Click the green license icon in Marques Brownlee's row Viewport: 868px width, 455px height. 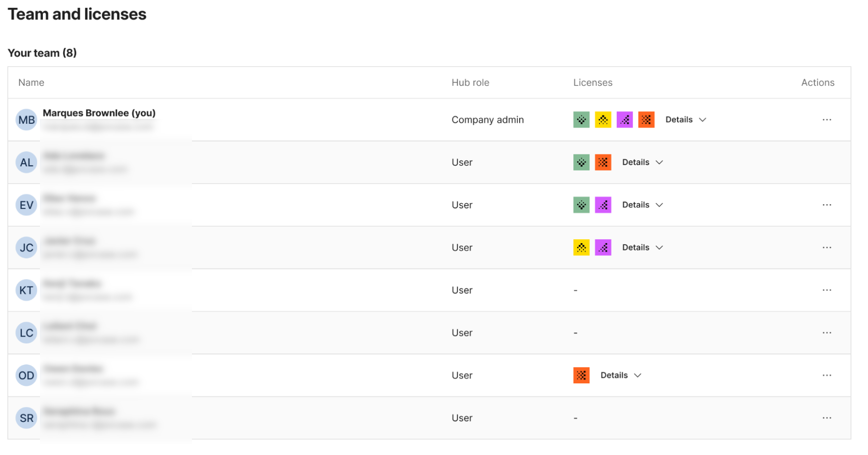coord(581,119)
